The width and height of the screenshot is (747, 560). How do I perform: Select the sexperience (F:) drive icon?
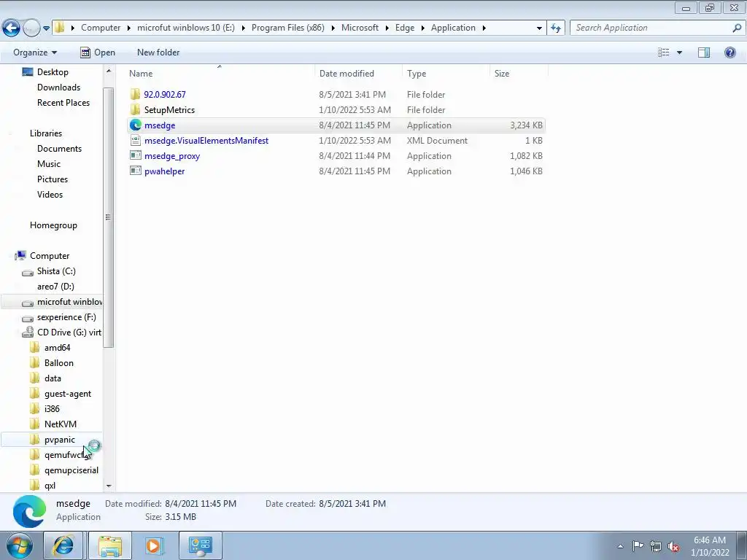28,318
